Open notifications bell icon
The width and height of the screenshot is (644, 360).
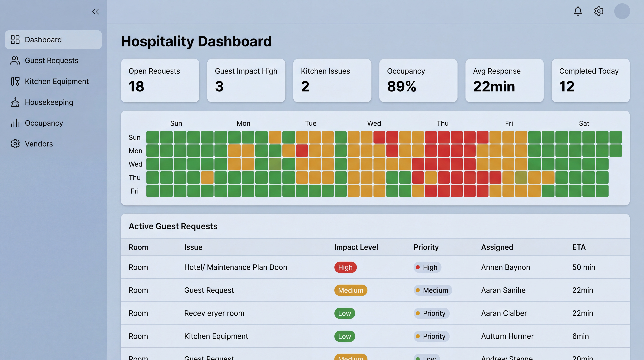coord(578,11)
